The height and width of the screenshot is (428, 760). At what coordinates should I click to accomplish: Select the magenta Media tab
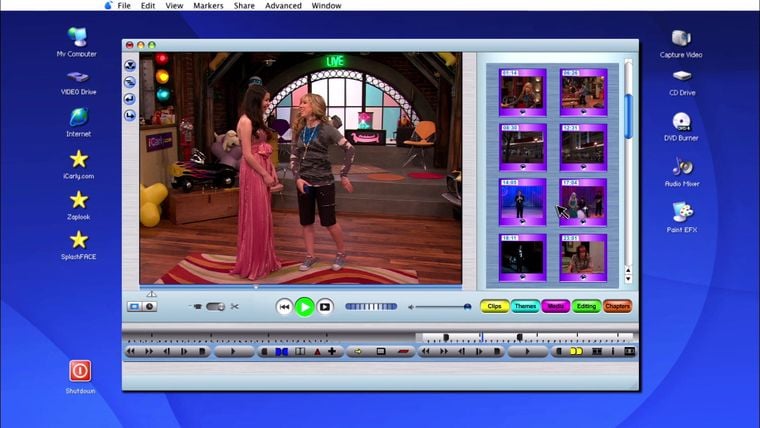(555, 306)
